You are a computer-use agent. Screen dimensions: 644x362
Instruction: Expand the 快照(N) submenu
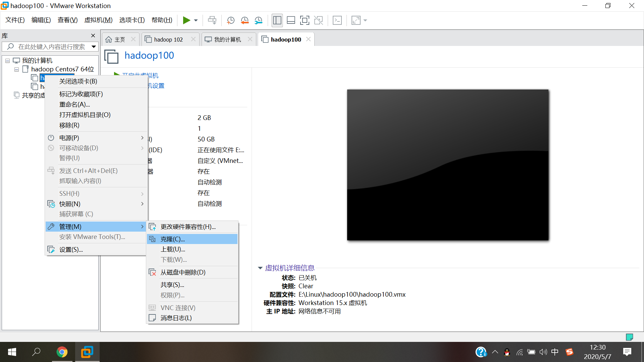tap(97, 204)
